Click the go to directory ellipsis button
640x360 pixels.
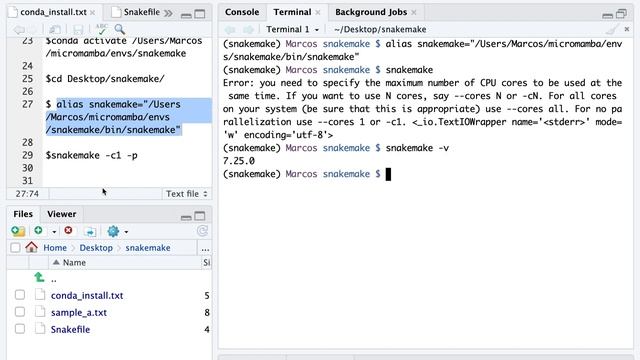(205, 248)
